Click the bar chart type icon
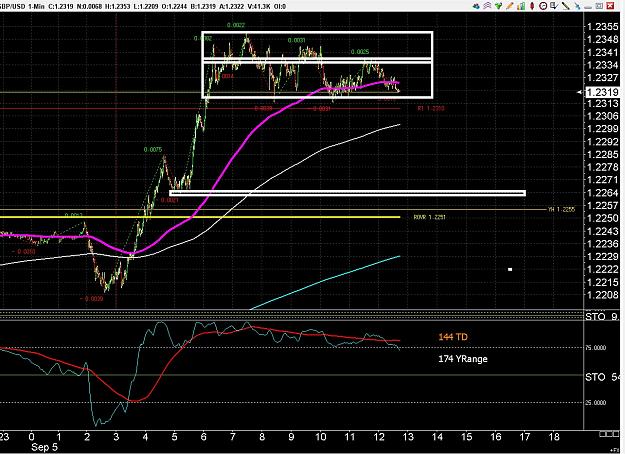Image resolution: width=625 pixels, height=454 pixels. click(x=521, y=6)
